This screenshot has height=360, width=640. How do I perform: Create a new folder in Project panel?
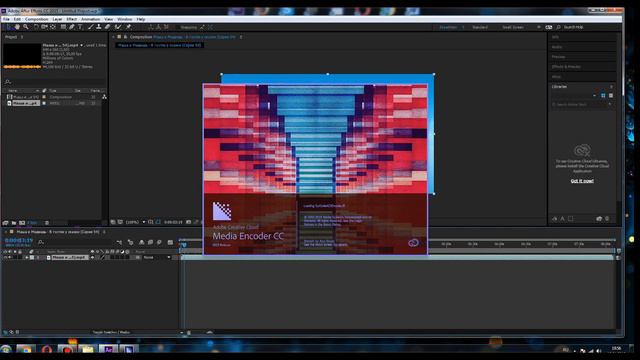tap(13, 223)
